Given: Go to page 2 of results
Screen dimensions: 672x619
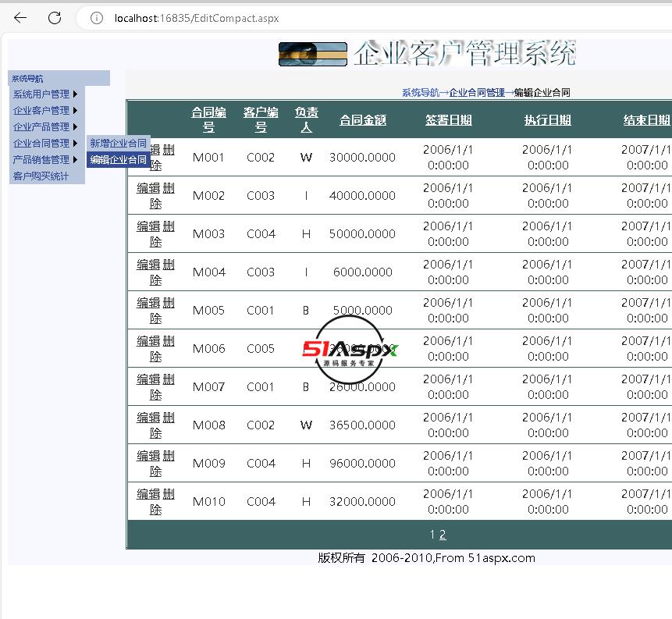Looking at the screenshot, I should coord(443,535).
